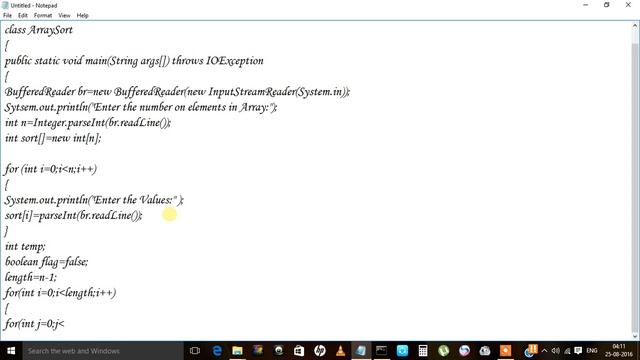Open the Command Prompt taskbar icon
The image size is (640, 360).
tap(382, 351)
